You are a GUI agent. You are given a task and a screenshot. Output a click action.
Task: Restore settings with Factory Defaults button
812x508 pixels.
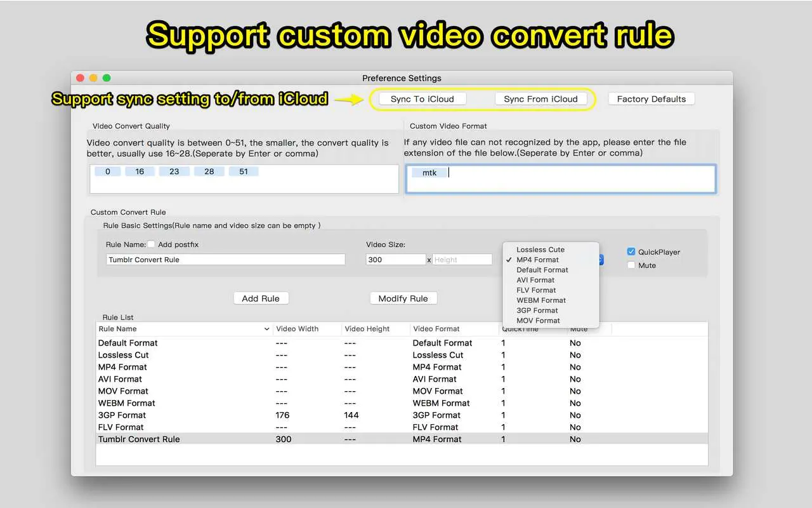click(651, 99)
